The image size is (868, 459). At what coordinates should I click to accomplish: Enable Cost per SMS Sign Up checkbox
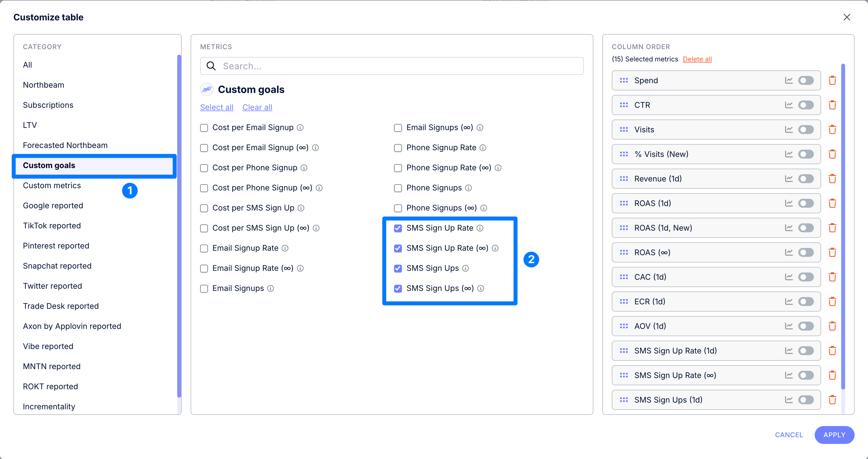[x=204, y=208]
